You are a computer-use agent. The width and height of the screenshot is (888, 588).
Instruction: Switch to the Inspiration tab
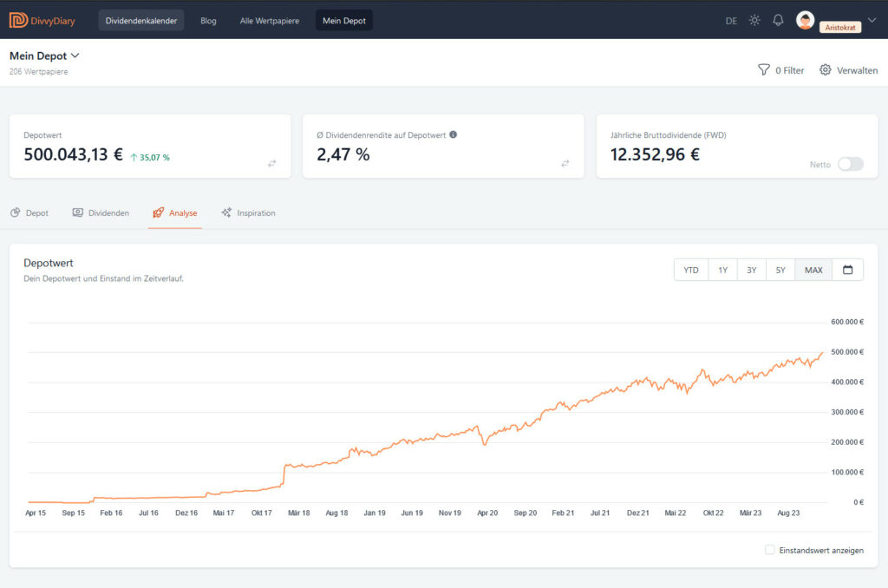[248, 213]
